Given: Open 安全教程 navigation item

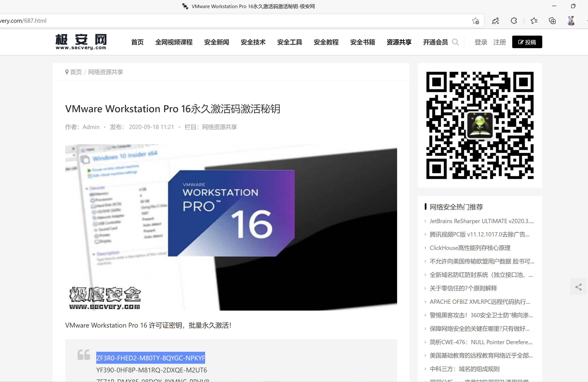Looking at the screenshot, I should 326,42.
